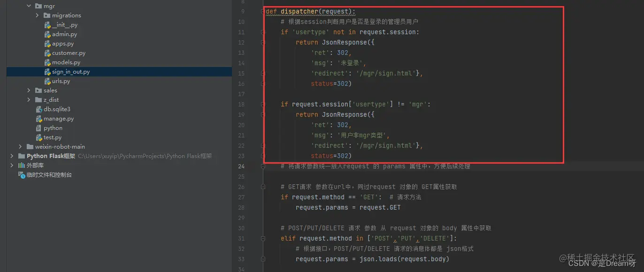
Task: Fold the return block at line 19
Action: point(263,115)
